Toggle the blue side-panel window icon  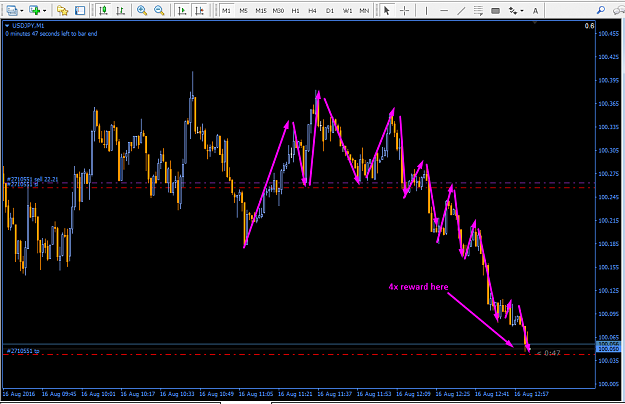[x=80, y=10]
